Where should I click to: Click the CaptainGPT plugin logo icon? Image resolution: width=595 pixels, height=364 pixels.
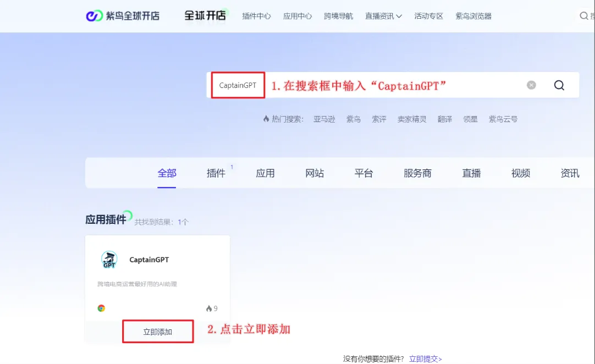109,260
